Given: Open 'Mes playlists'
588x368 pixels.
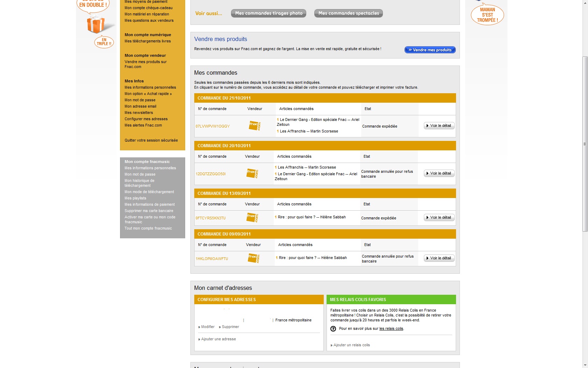Looking at the screenshot, I should click(x=135, y=198).
